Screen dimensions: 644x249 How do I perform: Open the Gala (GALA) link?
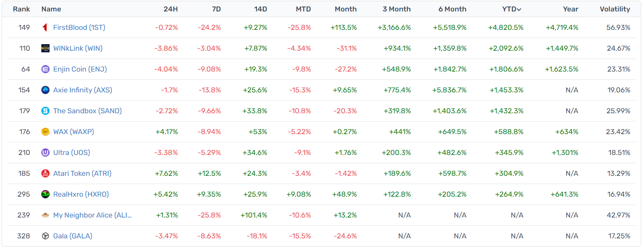(x=72, y=236)
